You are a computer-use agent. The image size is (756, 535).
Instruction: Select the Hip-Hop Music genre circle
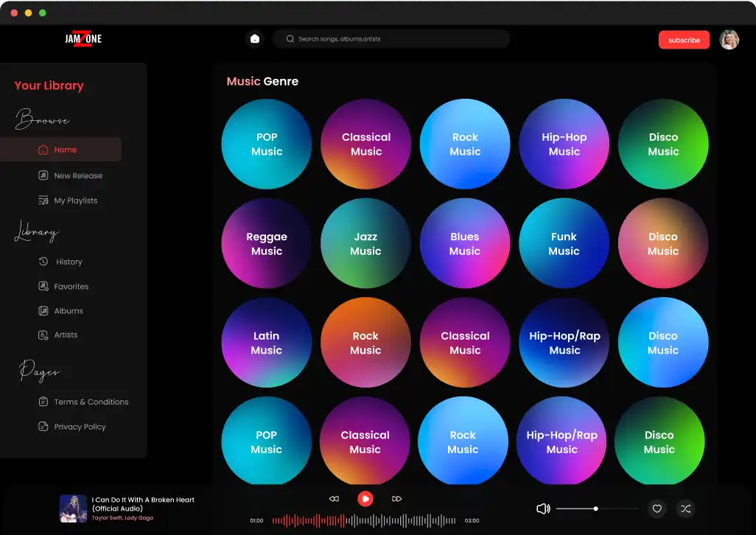point(564,144)
